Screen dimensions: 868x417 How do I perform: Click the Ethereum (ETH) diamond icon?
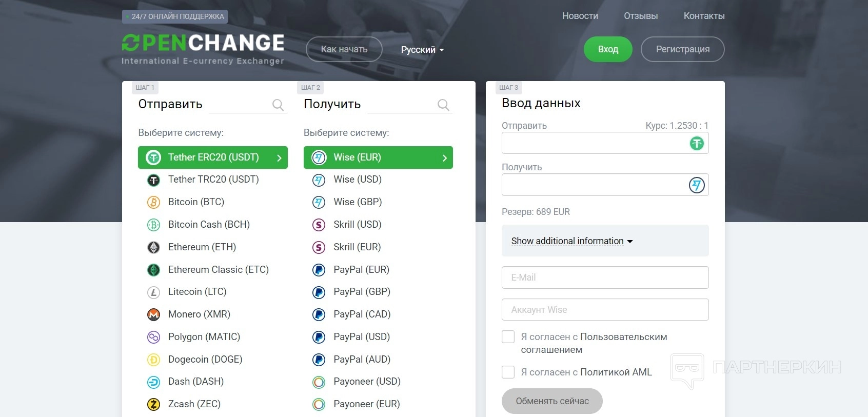click(x=153, y=247)
